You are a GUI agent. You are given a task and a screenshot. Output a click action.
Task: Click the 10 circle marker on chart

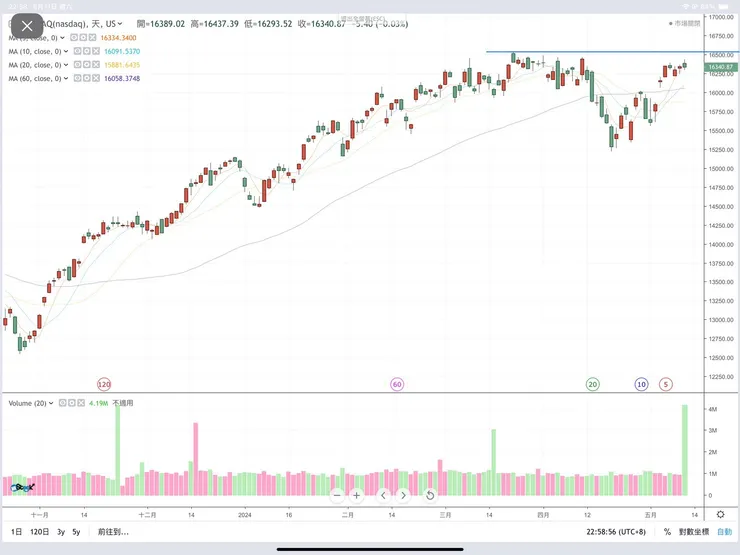(641, 384)
